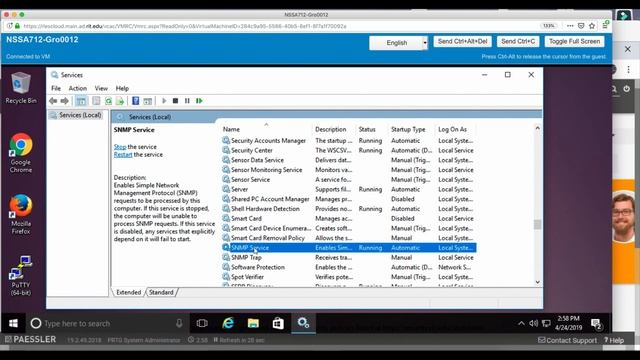Screen dimensions: 640x360
Task: Open Task View on the taskbar
Action: (202, 323)
